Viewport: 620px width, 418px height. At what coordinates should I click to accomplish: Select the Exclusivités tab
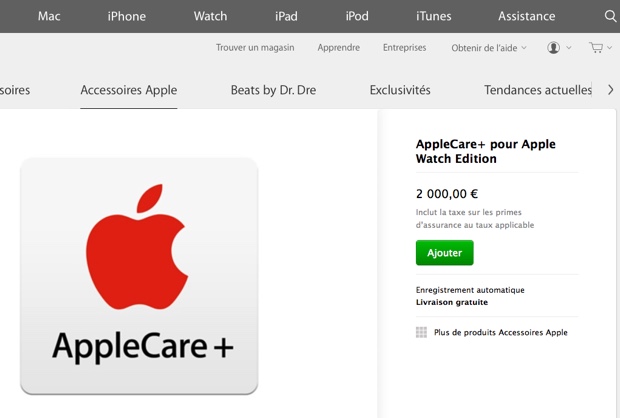(x=400, y=90)
